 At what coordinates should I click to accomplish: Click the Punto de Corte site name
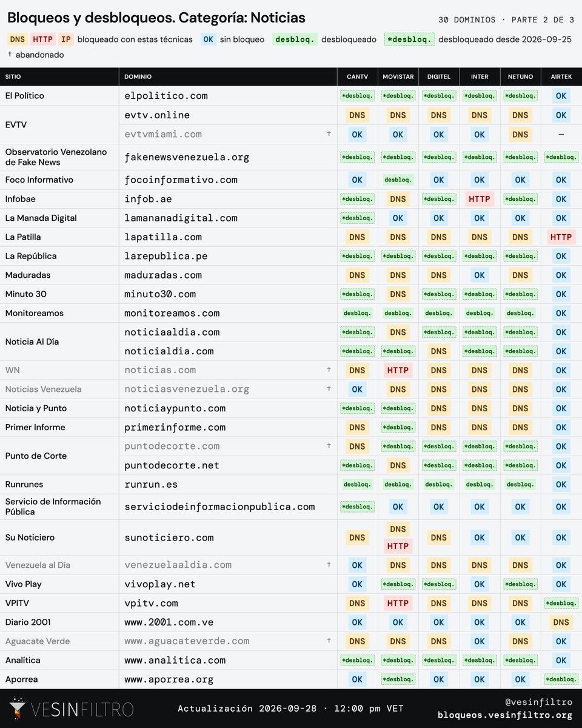[x=36, y=456]
